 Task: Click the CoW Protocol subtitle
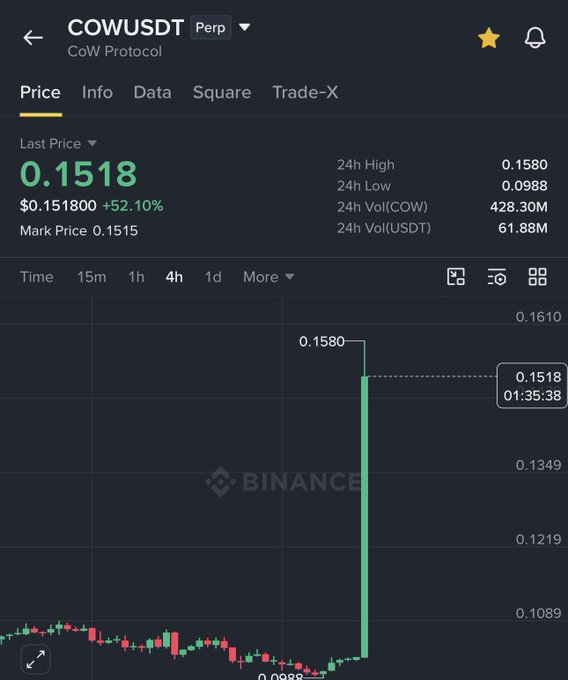pos(114,52)
